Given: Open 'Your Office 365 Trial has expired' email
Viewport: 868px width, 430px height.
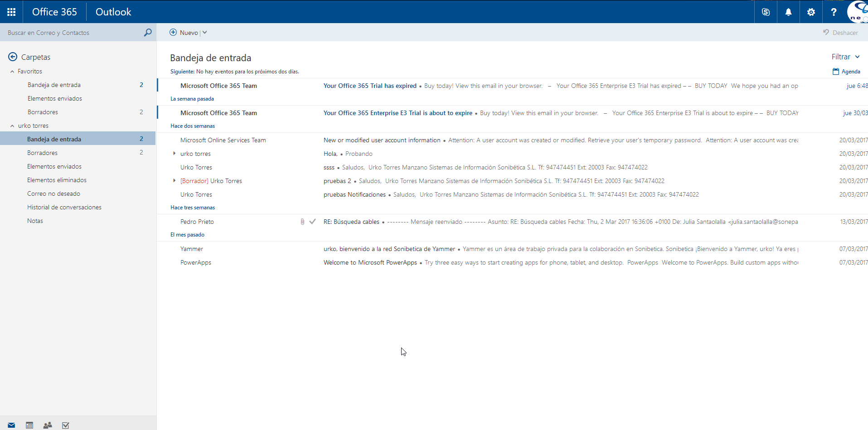Looking at the screenshot, I should (x=513, y=86).
